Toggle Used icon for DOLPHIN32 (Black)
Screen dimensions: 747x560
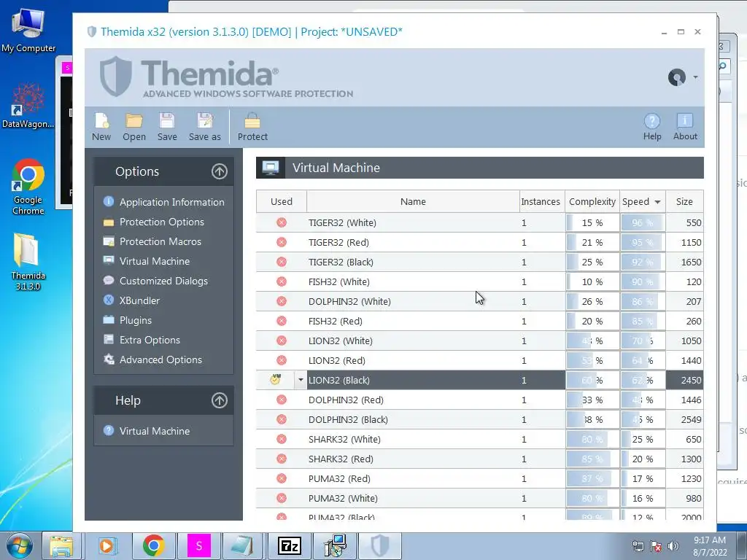click(x=282, y=419)
